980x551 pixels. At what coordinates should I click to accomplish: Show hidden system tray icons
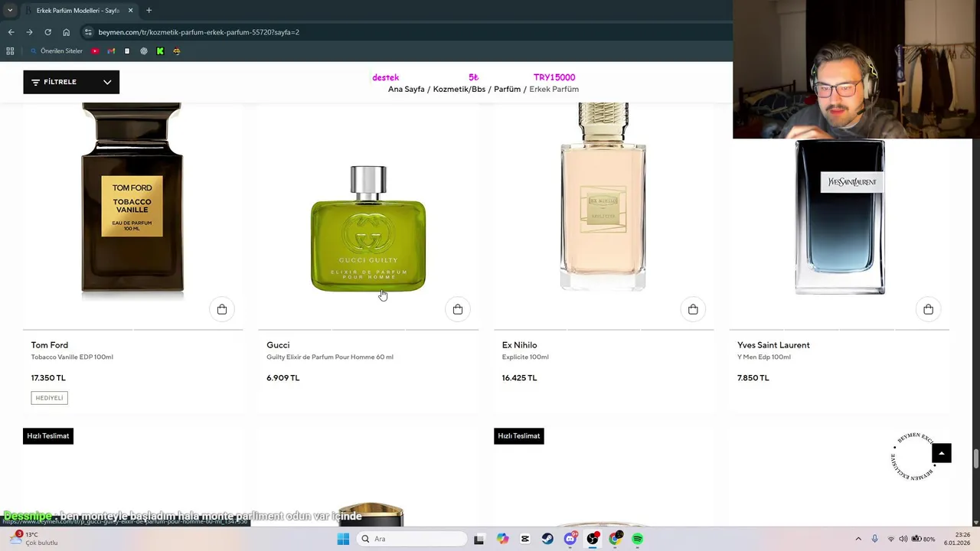(857, 539)
